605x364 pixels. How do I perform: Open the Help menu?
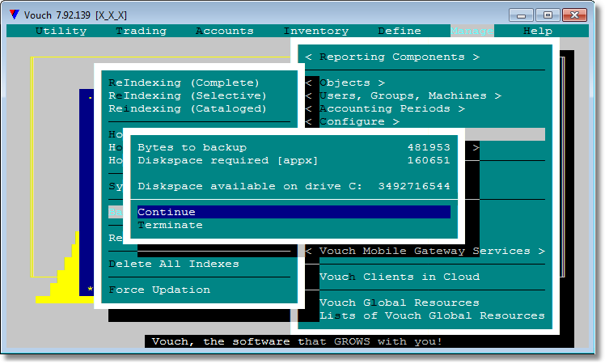(x=538, y=31)
